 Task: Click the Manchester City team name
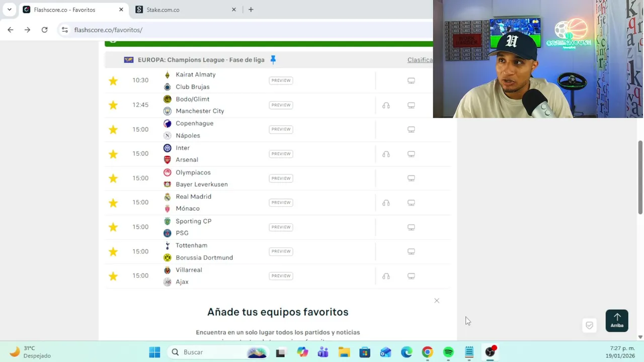(200, 111)
